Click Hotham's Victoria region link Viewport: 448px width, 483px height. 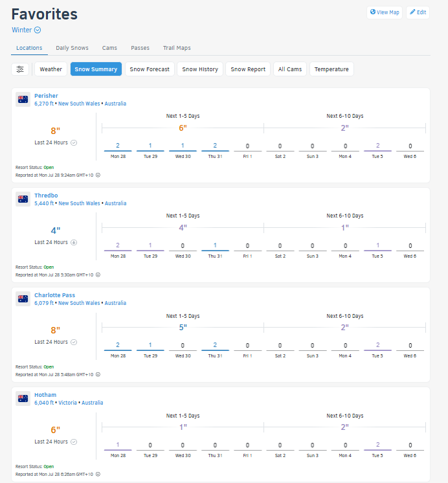pos(67,403)
